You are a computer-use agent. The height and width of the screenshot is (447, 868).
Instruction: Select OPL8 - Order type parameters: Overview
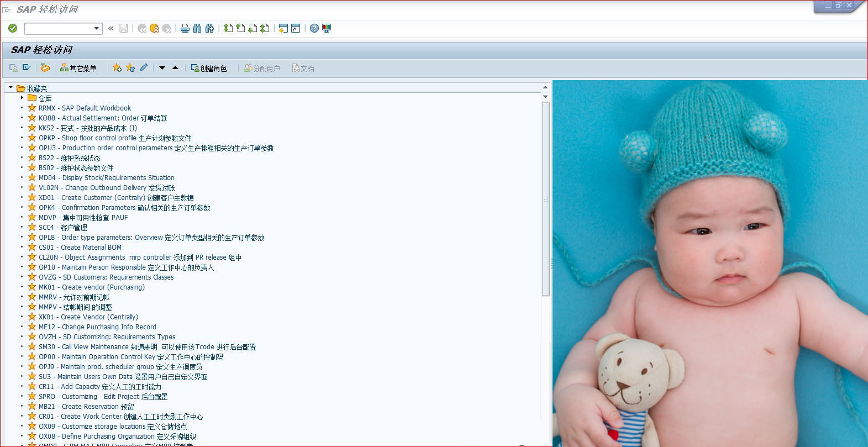coord(151,237)
